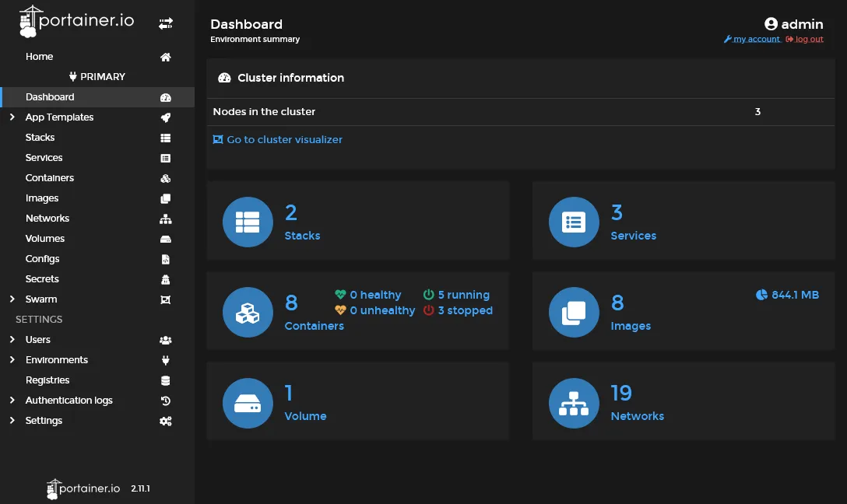Viewport: 847px width, 504px height.
Task: Click the Stacks tile icon
Action: pos(248,222)
